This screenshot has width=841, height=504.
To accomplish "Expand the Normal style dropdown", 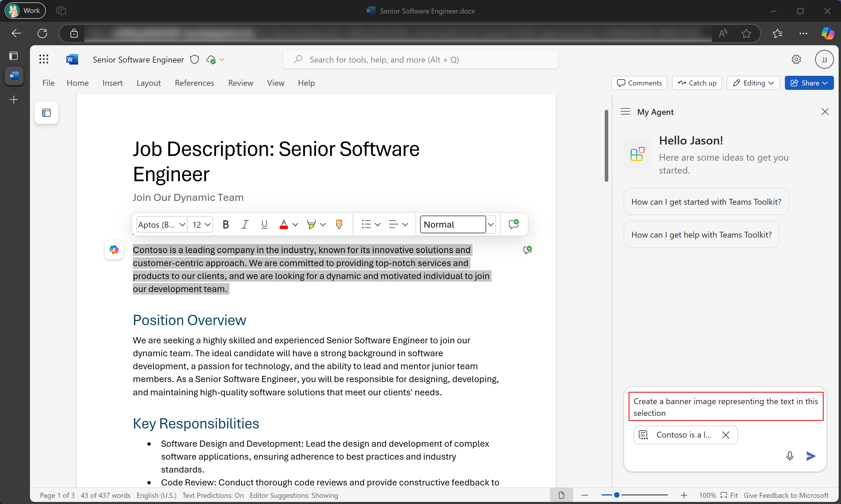I will pos(490,224).
